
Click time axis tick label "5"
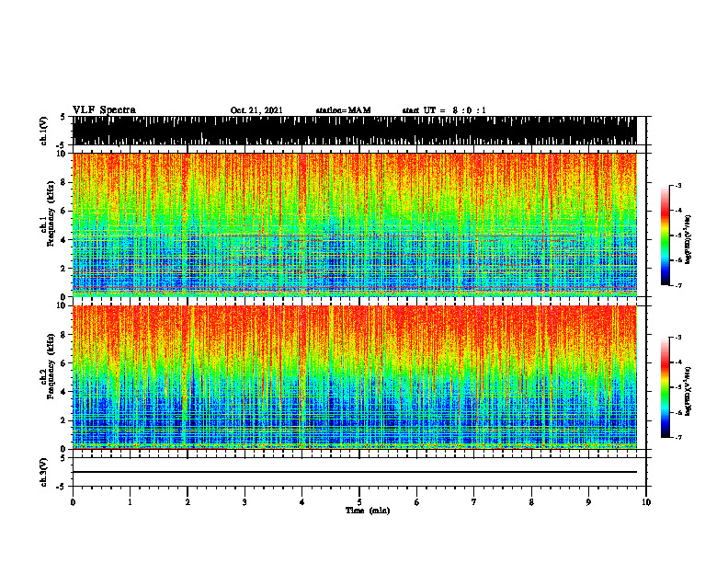tap(359, 502)
